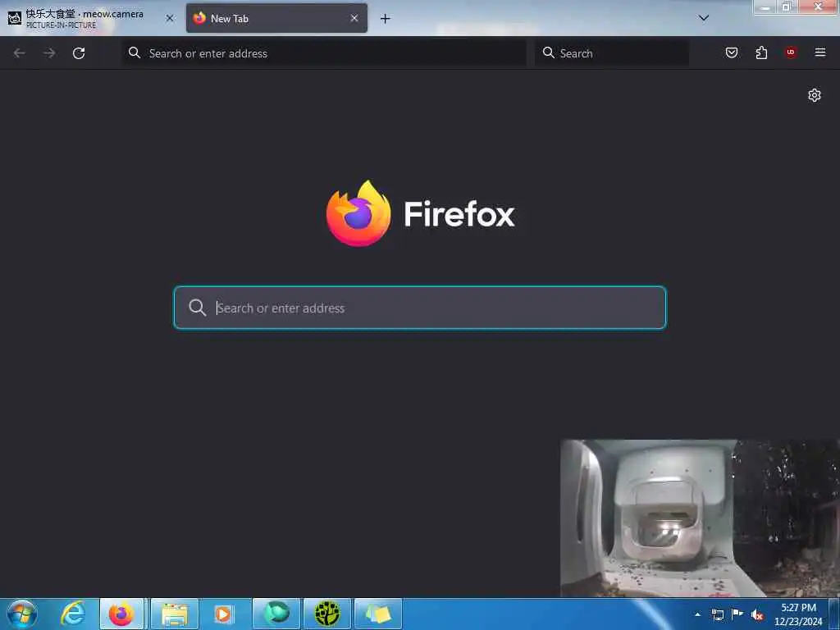Show hidden system tray icons arrow
Screen dimensions: 840x630
(697, 614)
